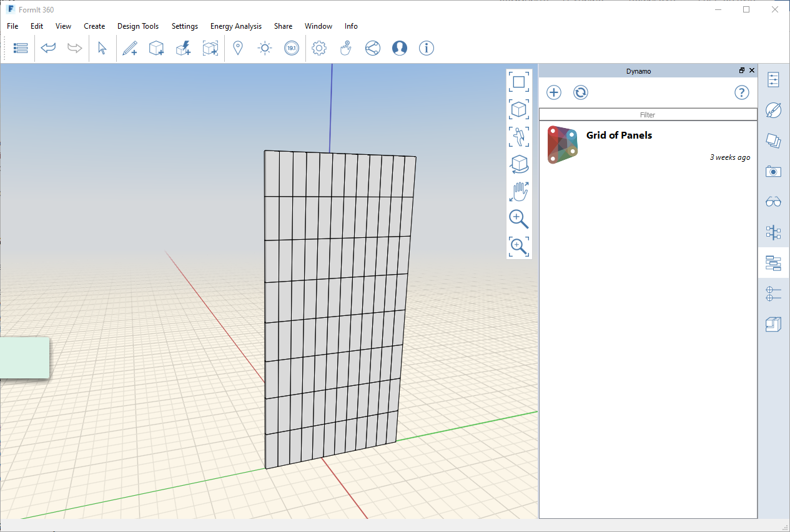Open the Sun and shadows settings
790x532 pixels.
coord(265,48)
